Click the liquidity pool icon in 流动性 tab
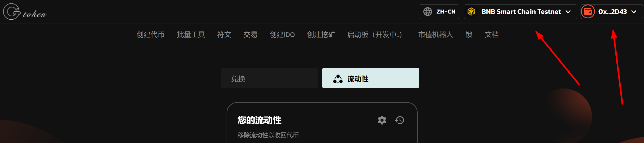This screenshot has width=644, height=143. (x=338, y=79)
